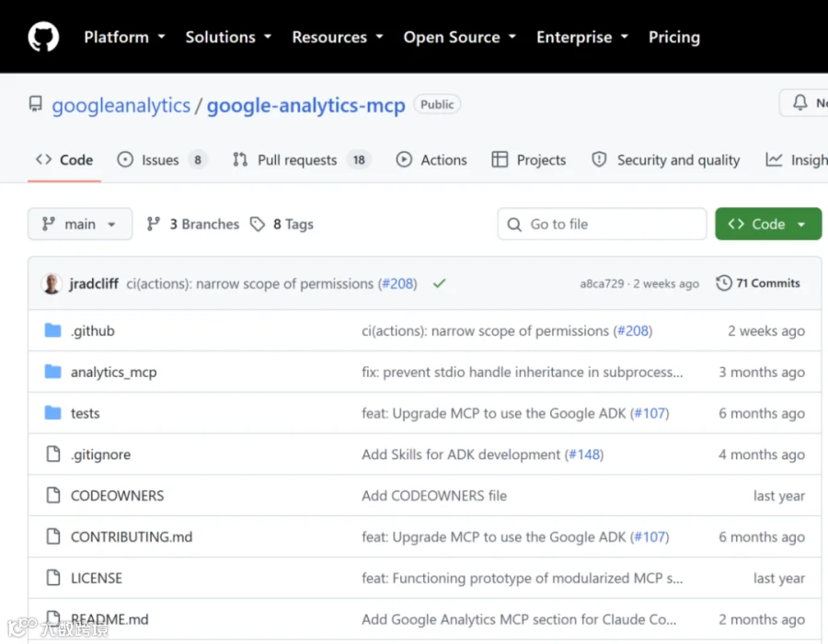
Task: Open the main branch selector dropdown
Action: click(x=80, y=224)
